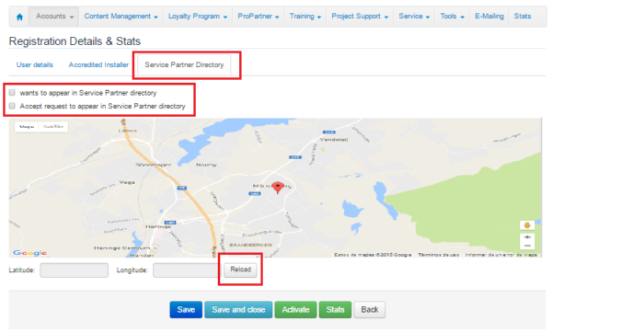Click the home icon in navbar
644x333 pixels.
pyautogui.click(x=19, y=17)
